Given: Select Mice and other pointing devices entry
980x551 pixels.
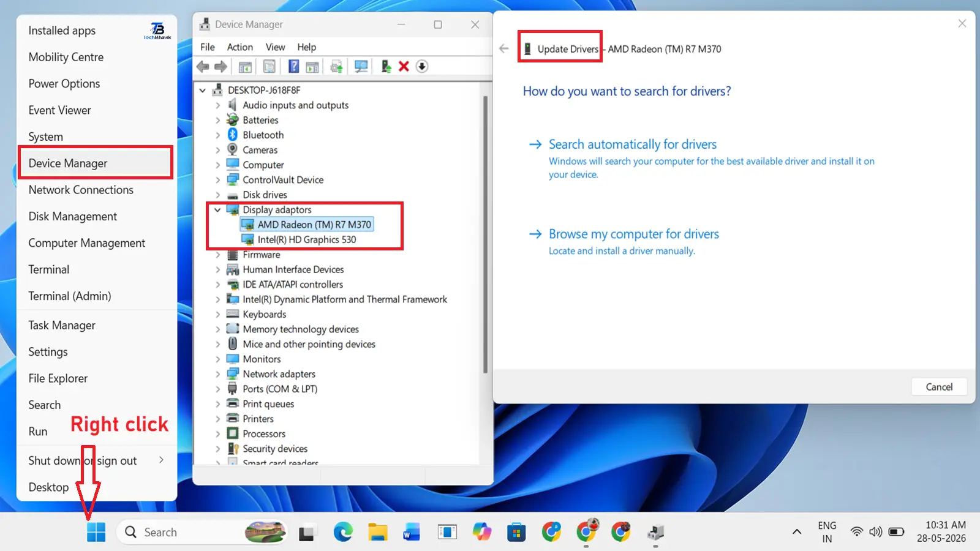Looking at the screenshot, I should click(309, 344).
